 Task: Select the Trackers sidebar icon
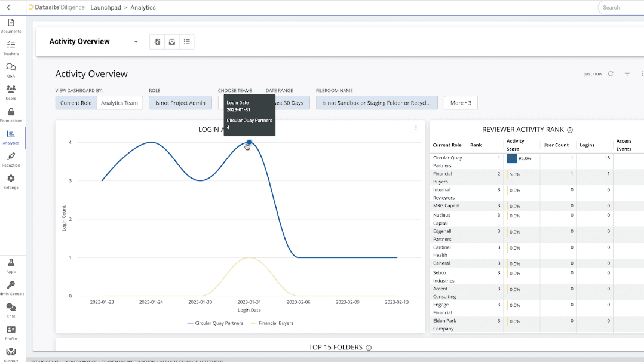click(11, 45)
